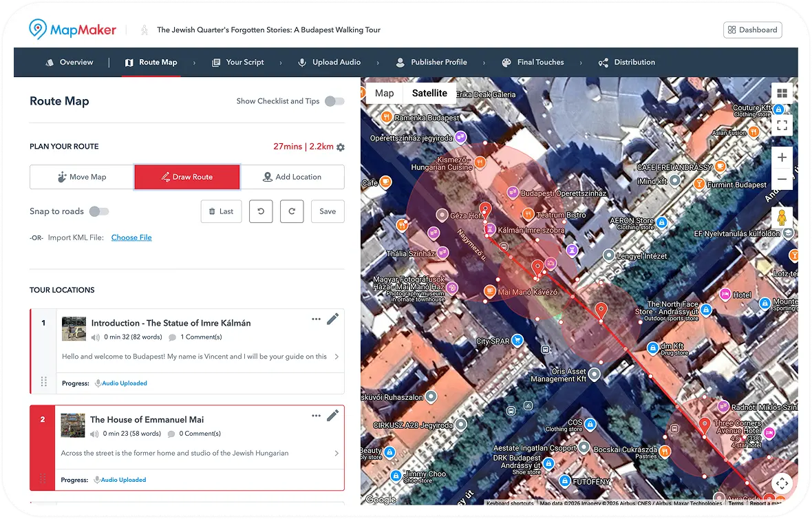Open route settings gear icon

tap(340, 147)
